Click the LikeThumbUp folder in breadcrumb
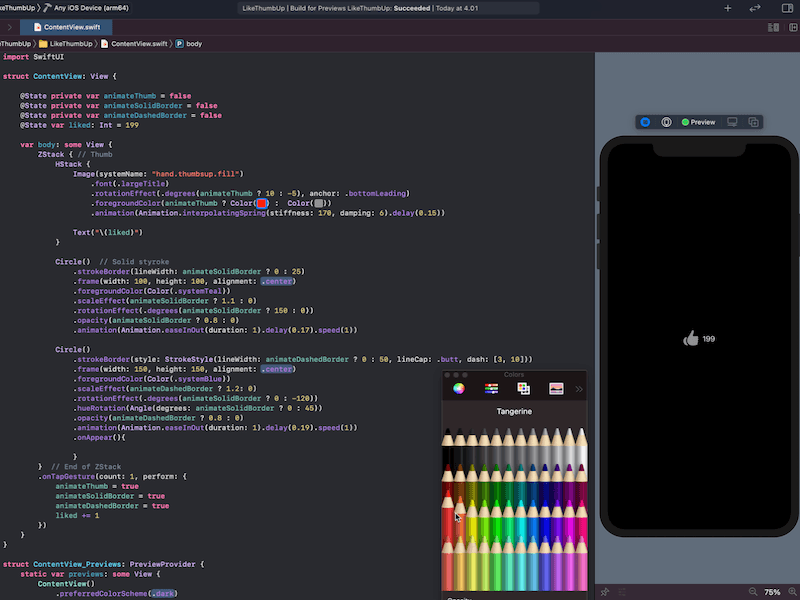Screen dimensions: 800x600 68,44
